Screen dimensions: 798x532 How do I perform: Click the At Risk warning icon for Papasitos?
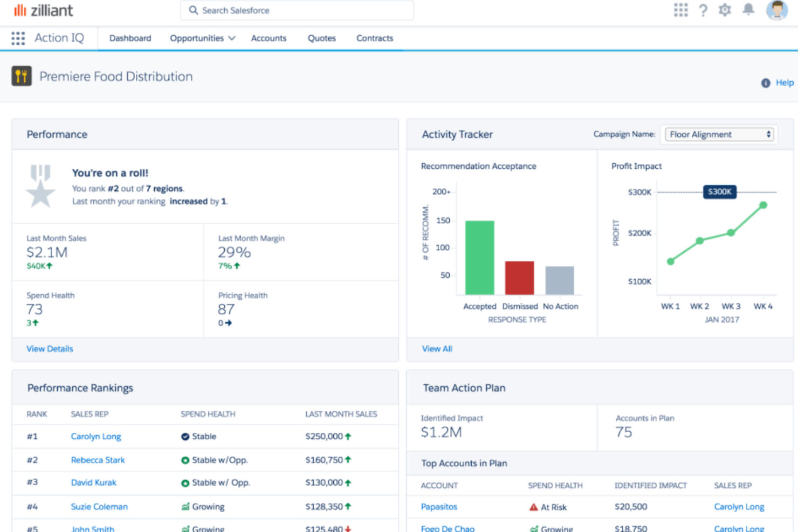(533, 507)
